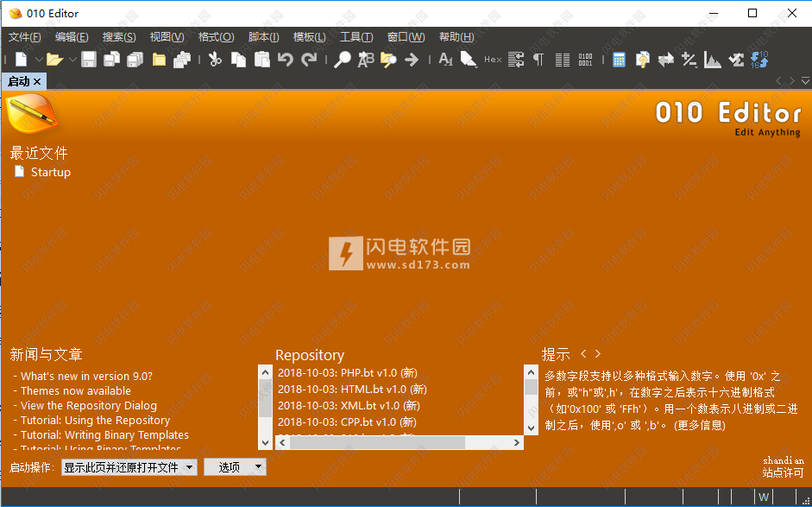Viewport: 812px width, 507px height.
Task: Click tab bar scroll right arrow
Action: (x=792, y=81)
